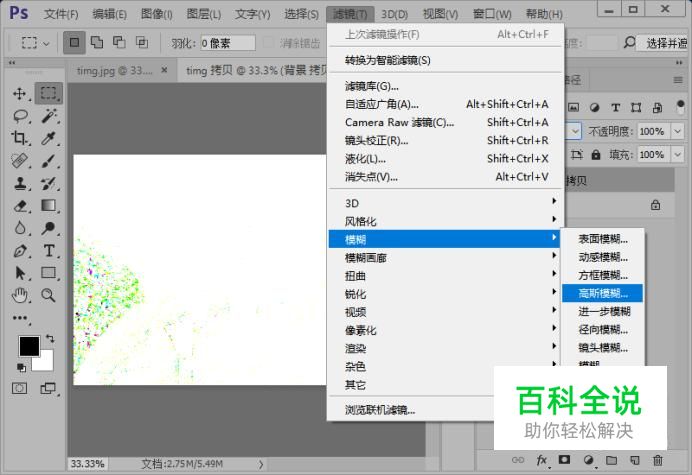Choose Camera Raw 滤镜(C)... entry
The width and height of the screenshot is (692, 475).
coord(446,122)
